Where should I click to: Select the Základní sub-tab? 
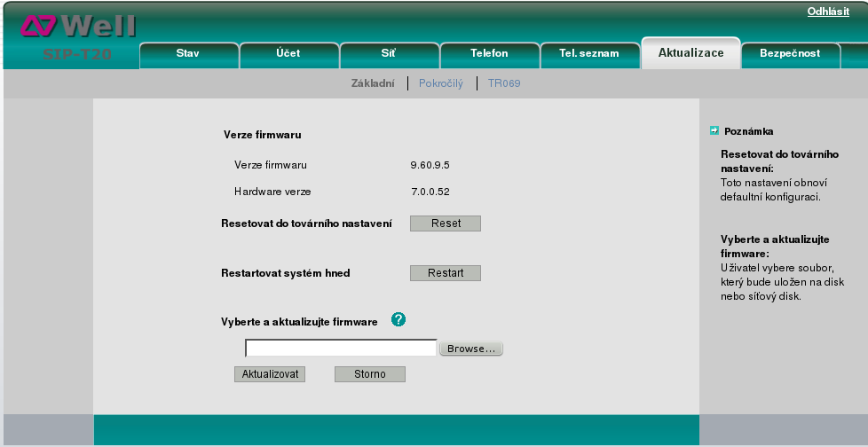tap(373, 84)
